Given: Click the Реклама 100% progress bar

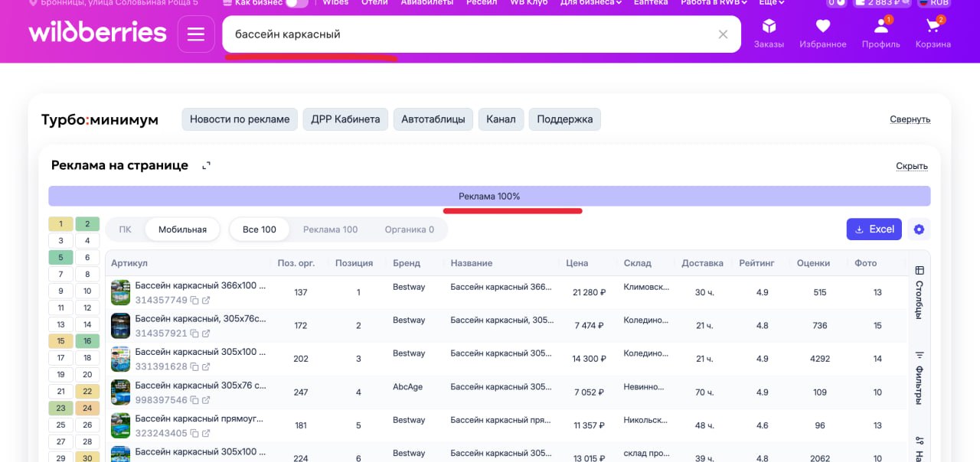Looking at the screenshot, I should pyautogui.click(x=489, y=197).
